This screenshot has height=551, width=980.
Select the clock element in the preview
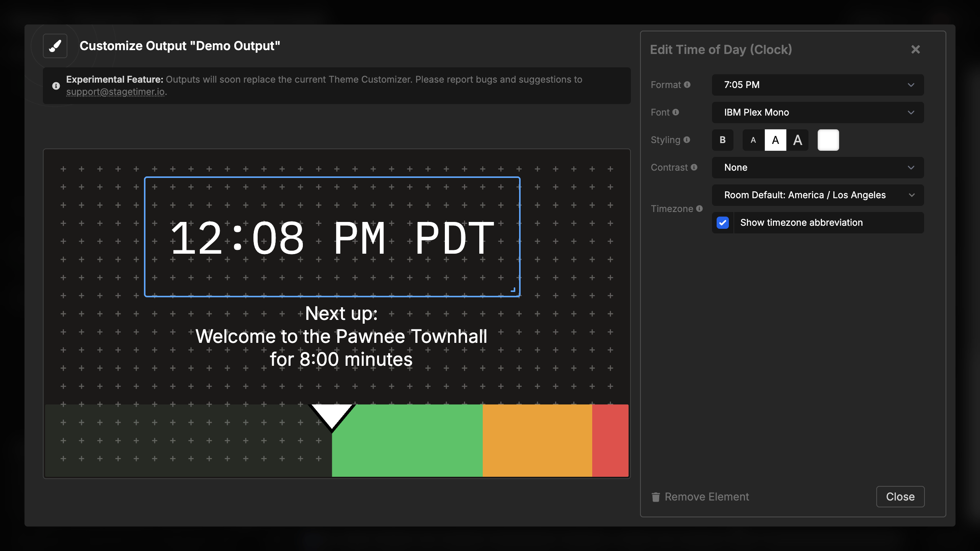coord(332,237)
